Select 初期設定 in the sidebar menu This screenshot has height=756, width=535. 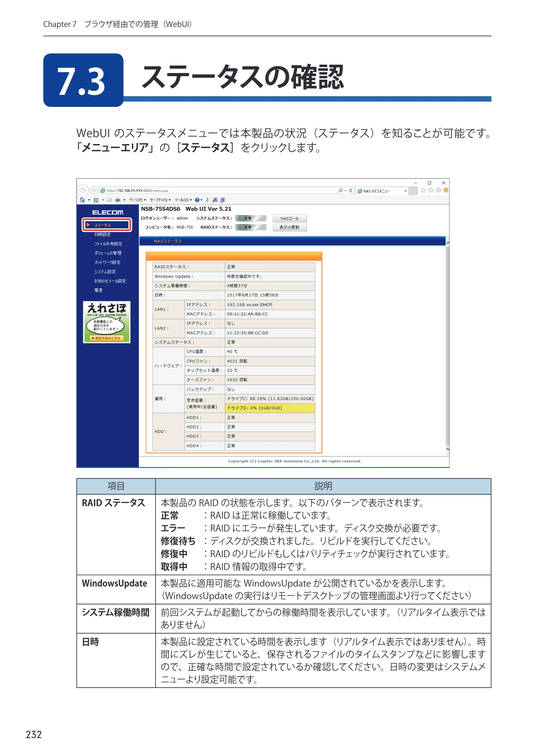102,234
